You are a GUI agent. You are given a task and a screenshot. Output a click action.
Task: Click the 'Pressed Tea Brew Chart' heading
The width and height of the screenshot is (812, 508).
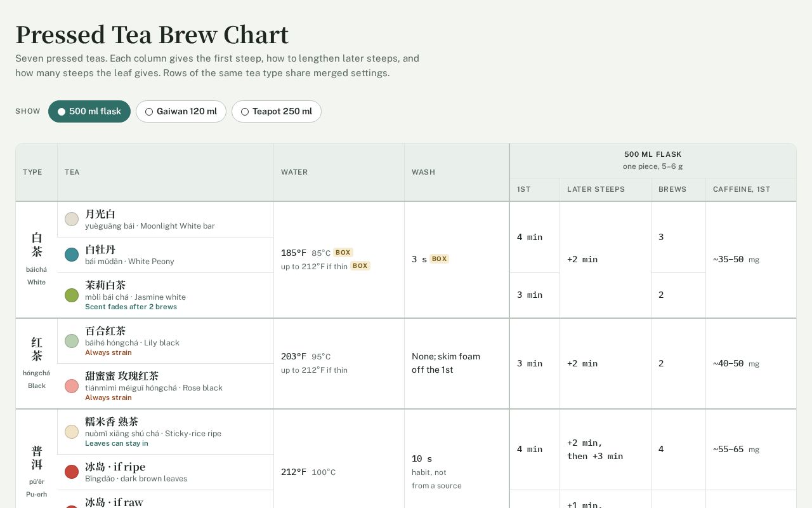[152, 34]
